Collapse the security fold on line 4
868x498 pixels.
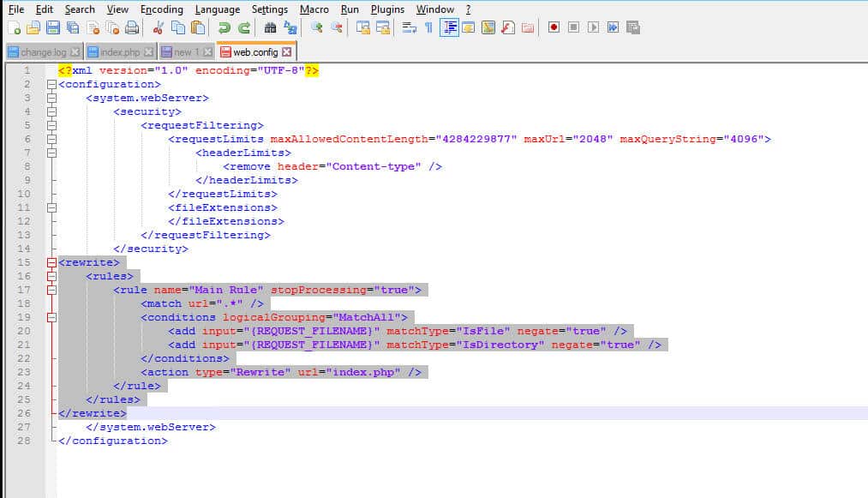click(x=51, y=112)
